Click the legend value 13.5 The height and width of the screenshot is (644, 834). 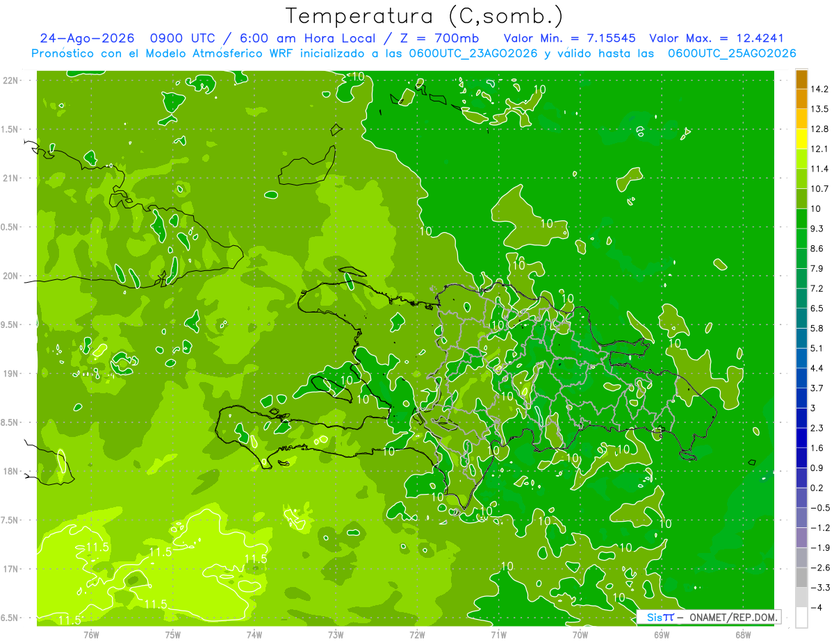[819, 109]
